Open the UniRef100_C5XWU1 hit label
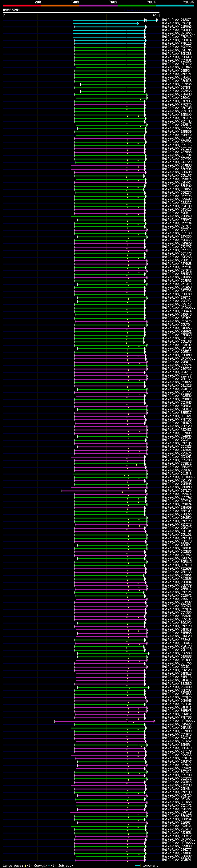Viewport: 197px width, 868px height. (176, 60)
